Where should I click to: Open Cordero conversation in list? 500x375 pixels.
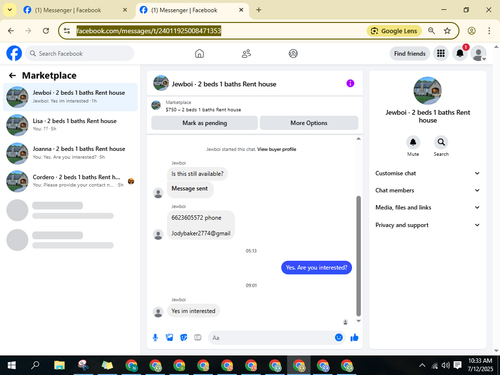tap(70, 181)
